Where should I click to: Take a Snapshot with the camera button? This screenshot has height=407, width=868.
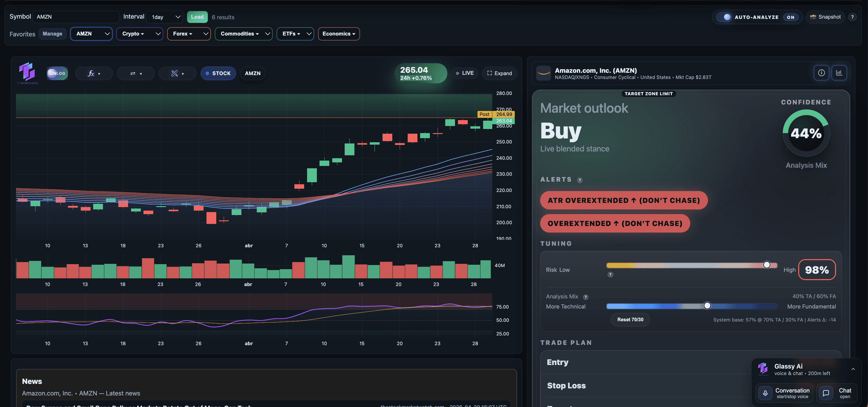tap(825, 17)
